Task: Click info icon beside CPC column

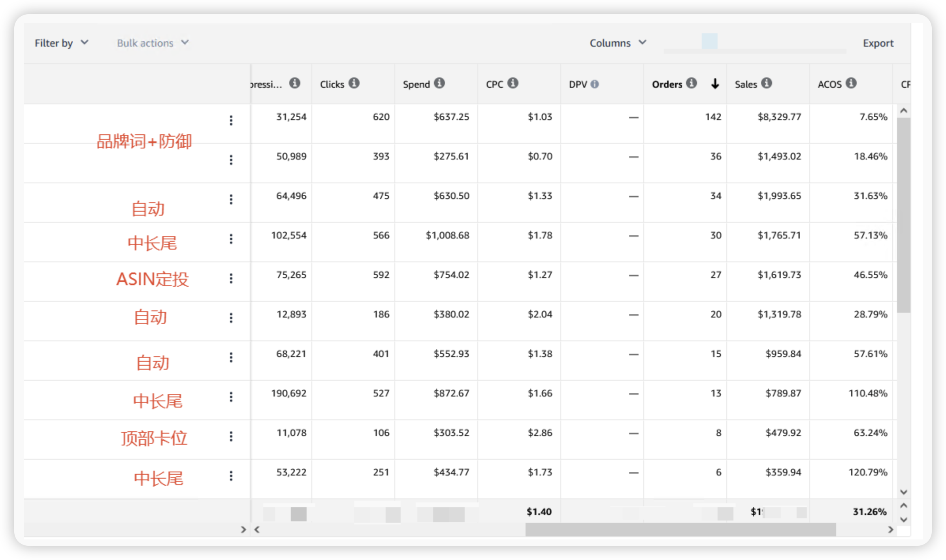Action: (x=513, y=83)
